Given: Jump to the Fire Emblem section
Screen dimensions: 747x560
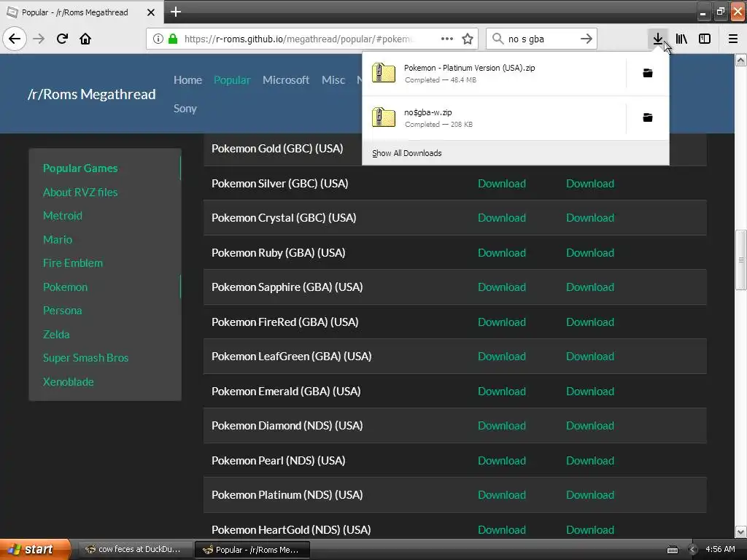Looking at the screenshot, I should (72, 262).
